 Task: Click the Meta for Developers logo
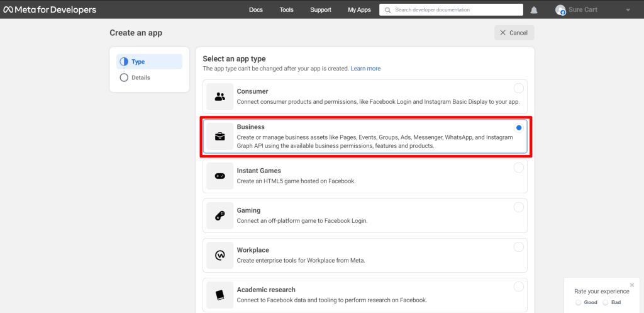[x=50, y=9]
